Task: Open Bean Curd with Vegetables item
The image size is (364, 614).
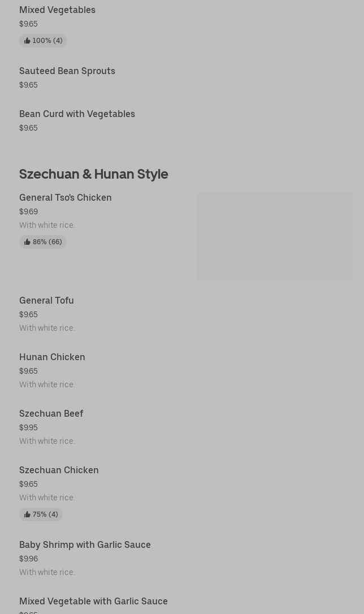Action: (77, 114)
